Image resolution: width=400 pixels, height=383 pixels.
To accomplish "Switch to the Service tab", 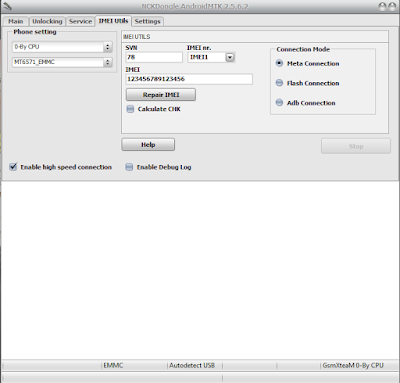I will click(80, 21).
